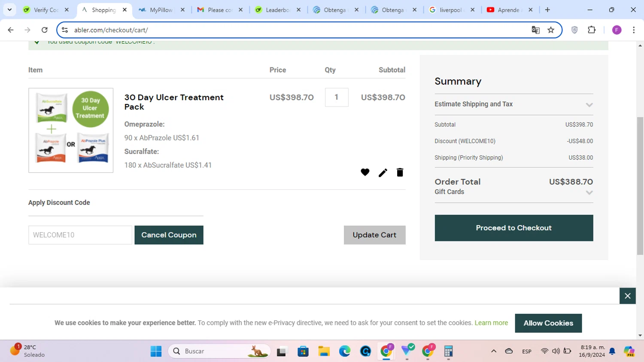Remove item with trash can icon
The width and height of the screenshot is (644, 362).
[400, 172]
